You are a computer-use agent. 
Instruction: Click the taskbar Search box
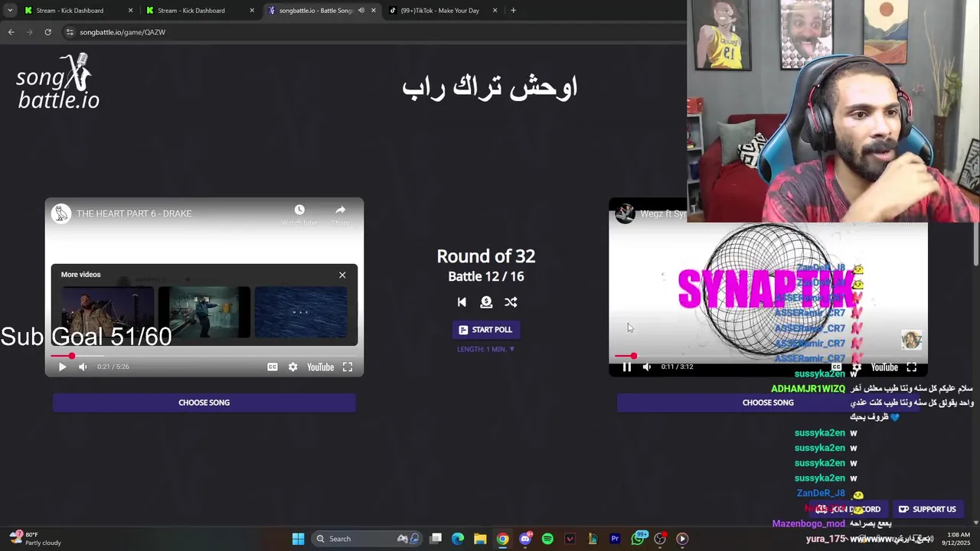pos(367,539)
